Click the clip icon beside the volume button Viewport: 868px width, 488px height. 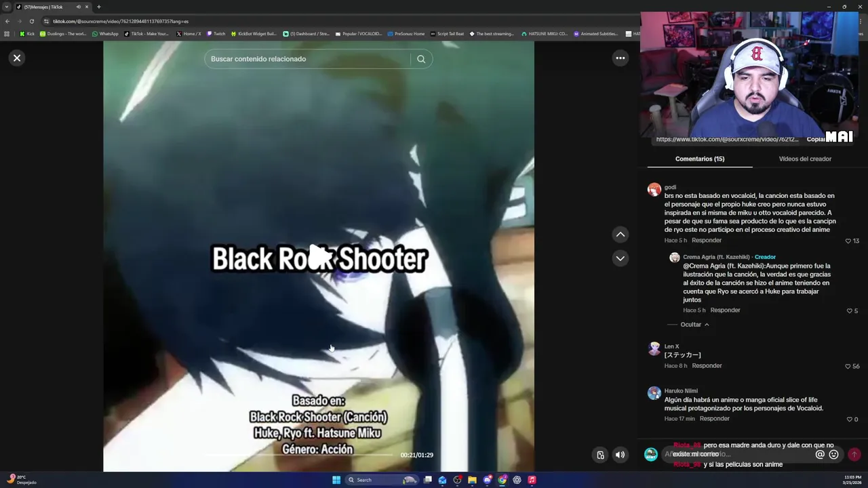600,455
